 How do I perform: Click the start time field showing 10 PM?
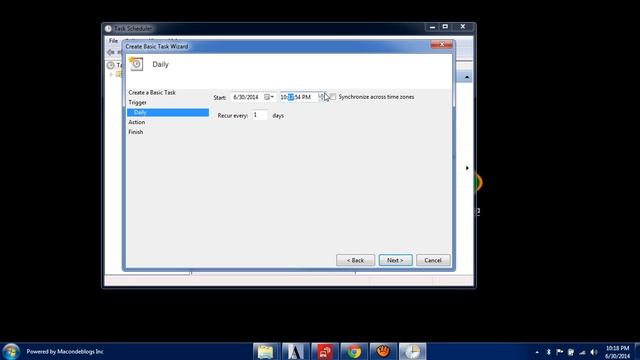(x=299, y=97)
